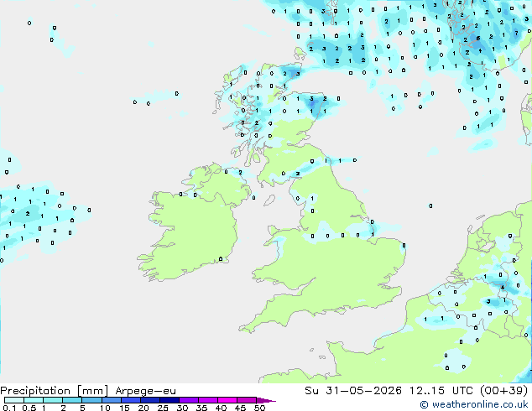The height and width of the screenshot is (411, 532).
Task: Click the '0.5' legend scale label
Action: click(x=29, y=408)
